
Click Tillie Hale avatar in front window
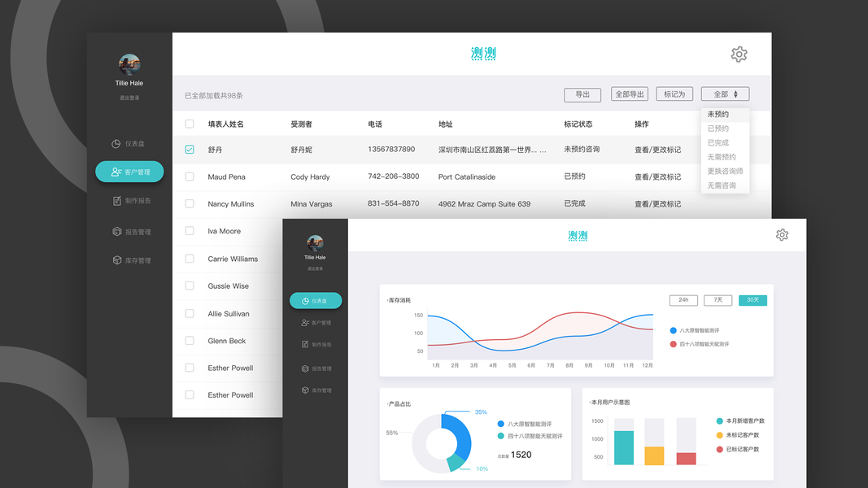click(315, 243)
